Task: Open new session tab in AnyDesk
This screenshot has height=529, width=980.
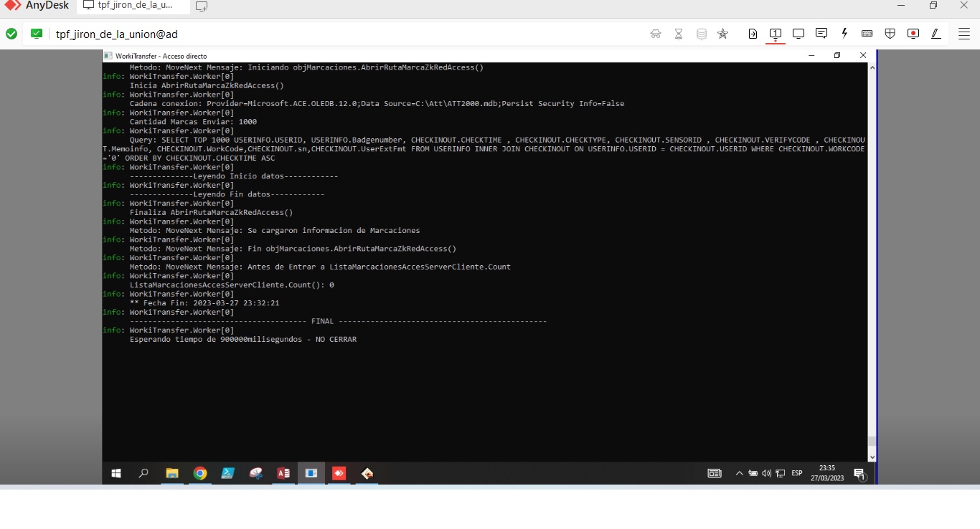Action: pos(202,6)
